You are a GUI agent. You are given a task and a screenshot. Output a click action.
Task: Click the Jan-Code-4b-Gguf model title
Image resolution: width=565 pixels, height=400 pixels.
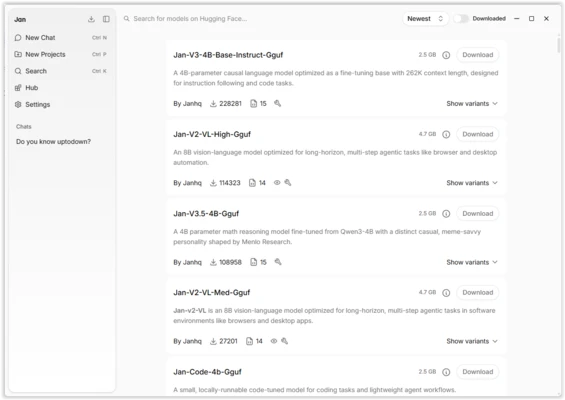click(x=207, y=372)
